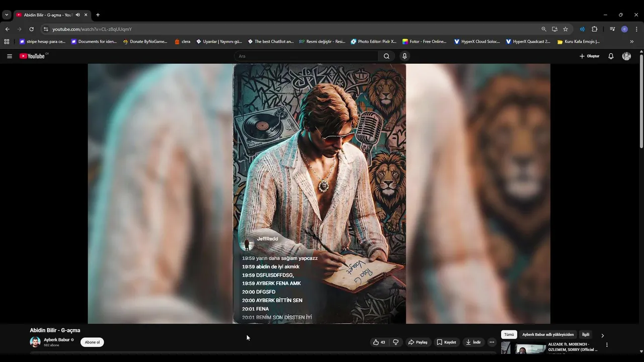Screen dimensions: 644x362
Task: Click the Paylaş share button
Action: pyautogui.click(x=418, y=342)
